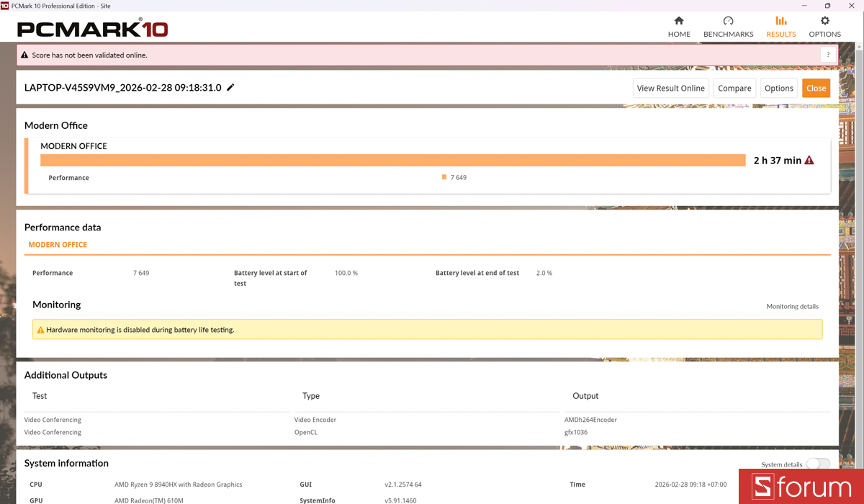
Task: Click SystemInfo version v5.91.1460
Action: pos(400,500)
